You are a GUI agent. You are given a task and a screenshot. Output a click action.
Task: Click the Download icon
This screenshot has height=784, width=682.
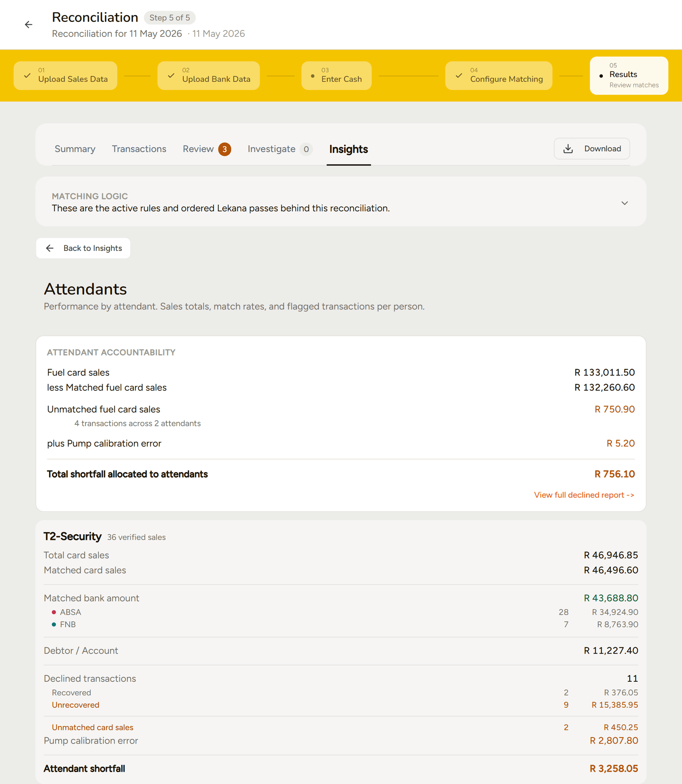[x=568, y=149]
